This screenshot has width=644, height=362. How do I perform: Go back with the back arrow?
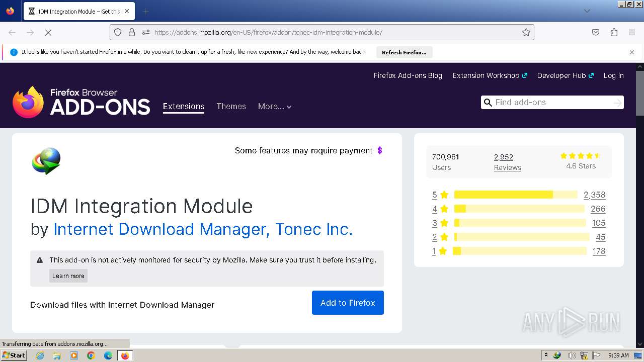click(12, 32)
